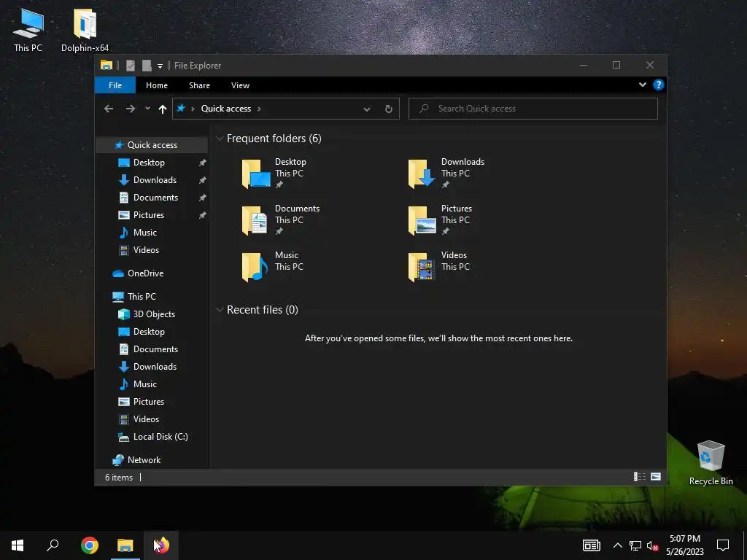Go up one level with up arrow
This screenshot has height=560, width=747.
pos(163,109)
